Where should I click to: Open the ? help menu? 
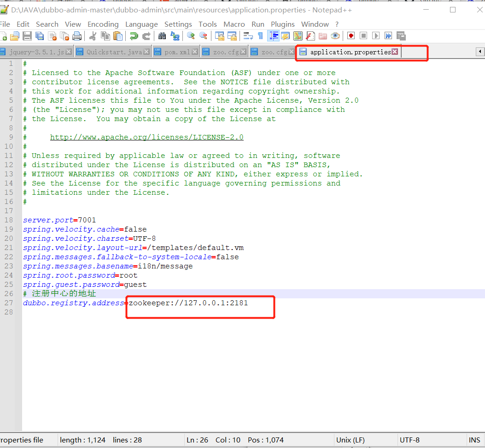(x=337, y=24)
